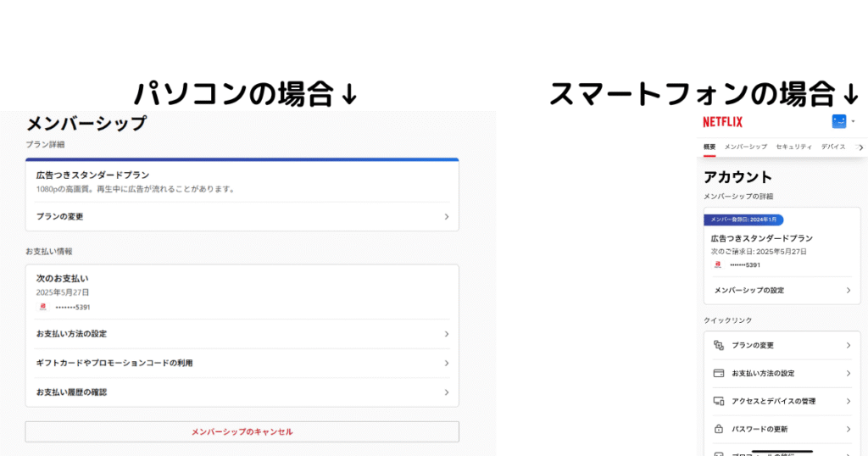This screenshot has width=868, height=456.
Task: Click payment card logo in smartphone membership card
Action: pyautogui.click(x=717, y=264)
